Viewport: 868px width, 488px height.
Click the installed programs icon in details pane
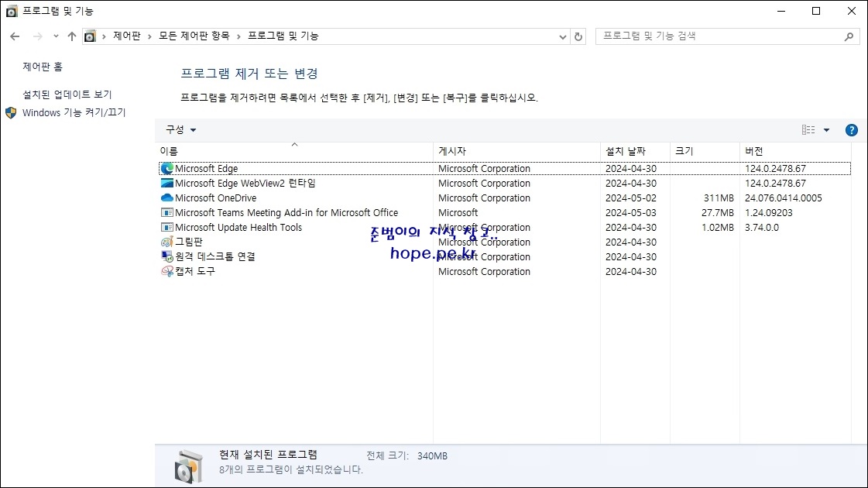click(x=189, y=466)
